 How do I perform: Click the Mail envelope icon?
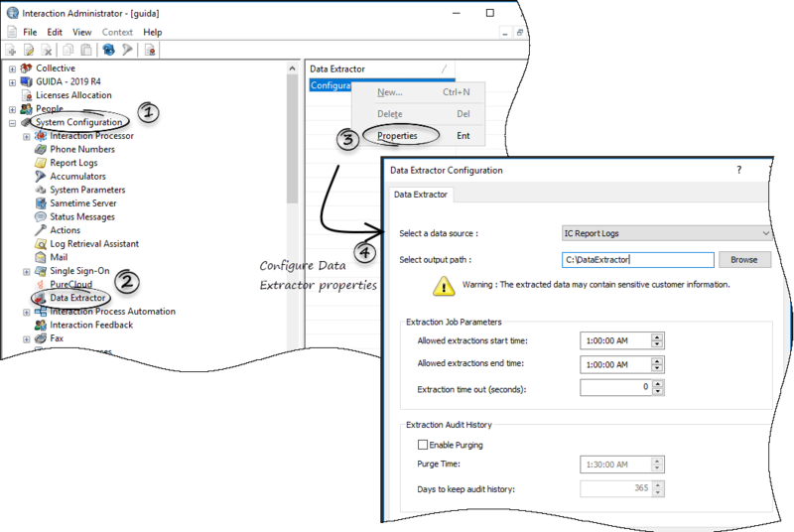tap(41, 257)
